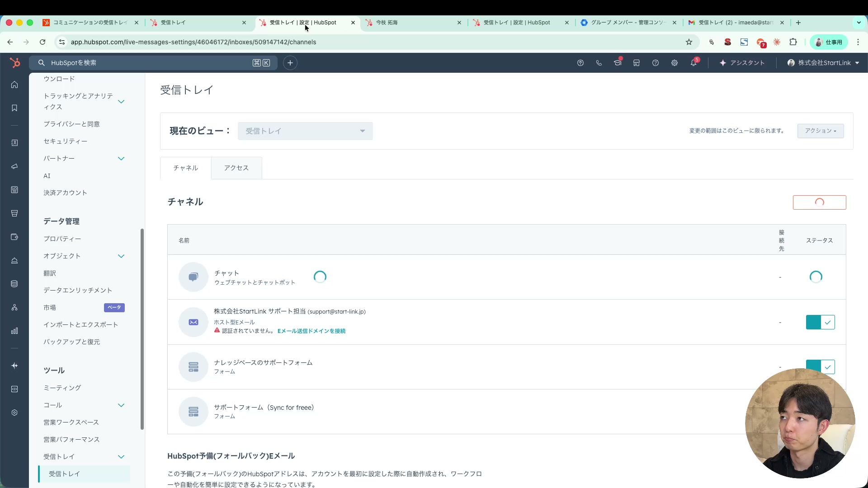Expand the オブジェクト sidebar section
This screenshot has width=868, height=488.
click(121, 256)
